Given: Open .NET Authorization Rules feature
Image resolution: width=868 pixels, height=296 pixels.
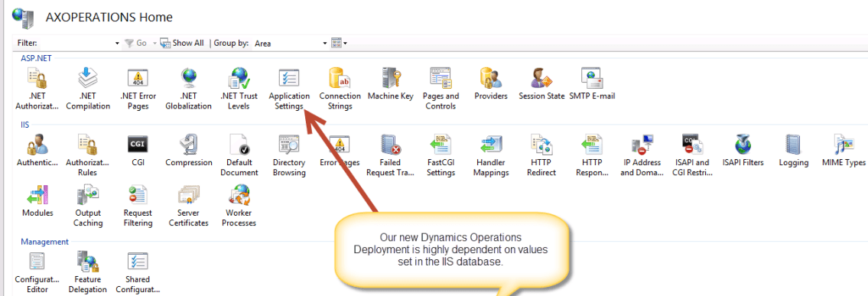Looking at the screenshot, I should 37,89.
